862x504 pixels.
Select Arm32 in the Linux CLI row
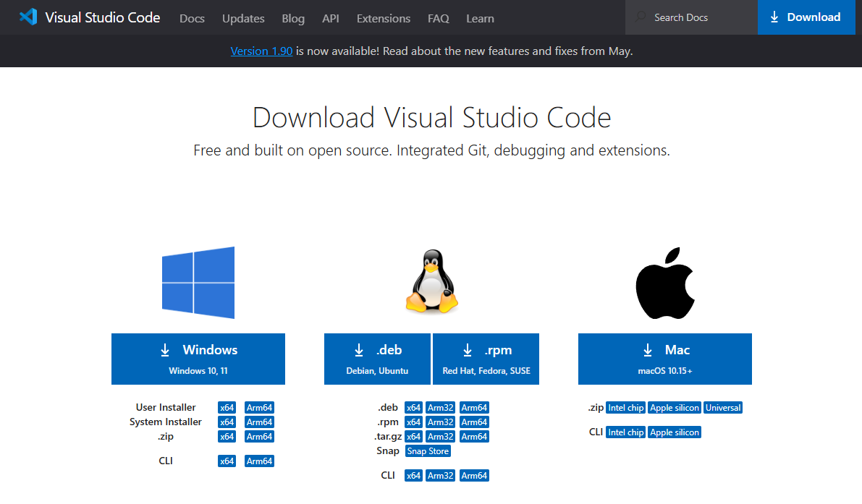point(440,476)
